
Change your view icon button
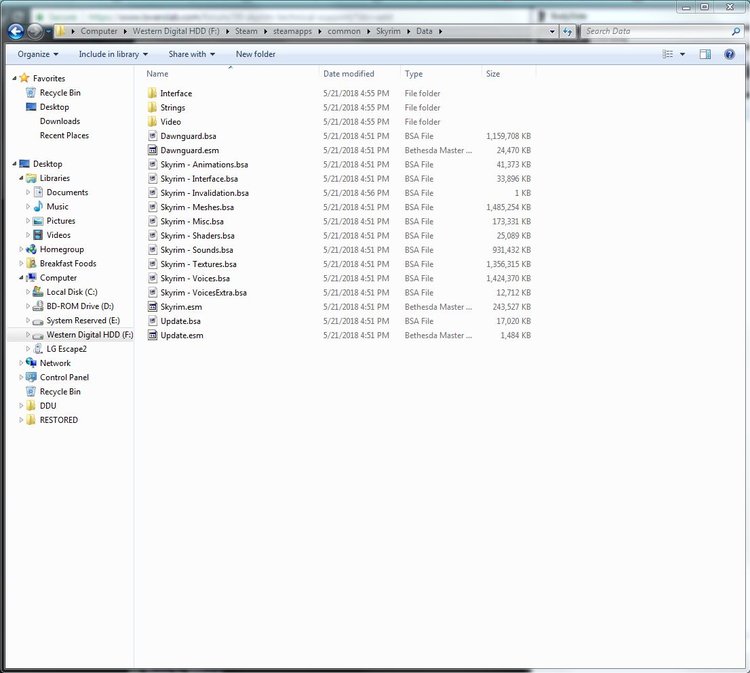668,54
